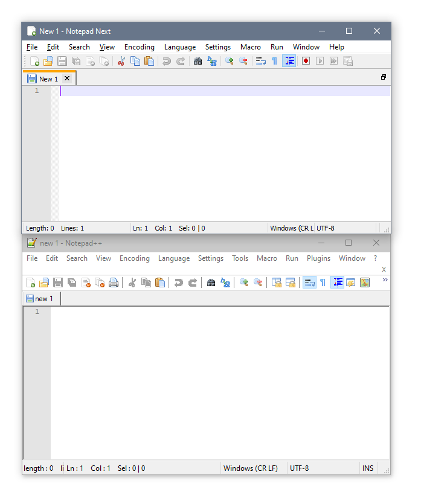Click Save icon in Notepad Next toolbar

point(62,61)
